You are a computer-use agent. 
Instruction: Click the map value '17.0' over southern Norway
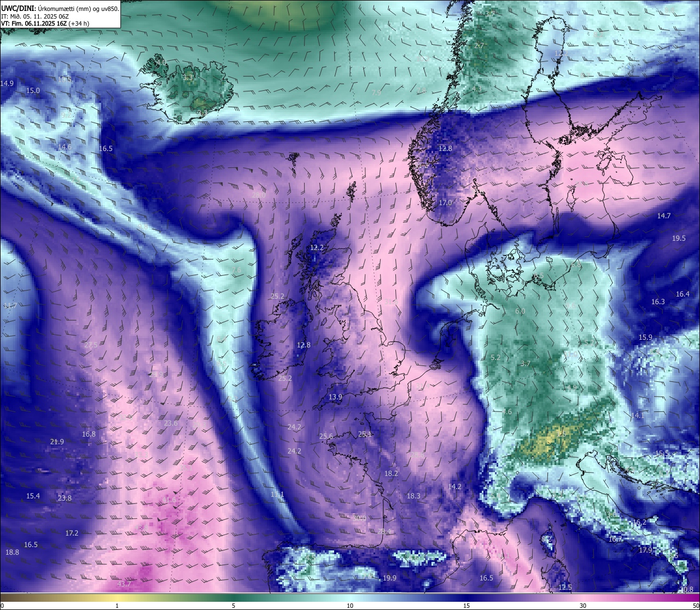pos(445,203)
